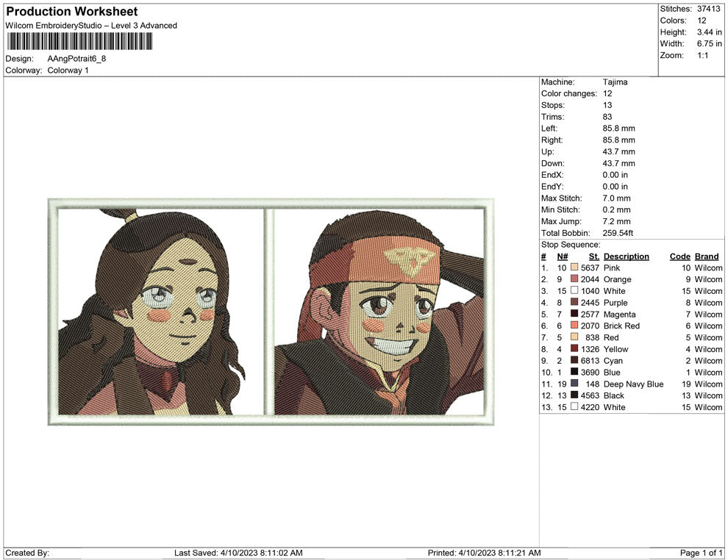Click the Brand column header
This screenshot has width=728, height=560.
[x=707, y=256]
